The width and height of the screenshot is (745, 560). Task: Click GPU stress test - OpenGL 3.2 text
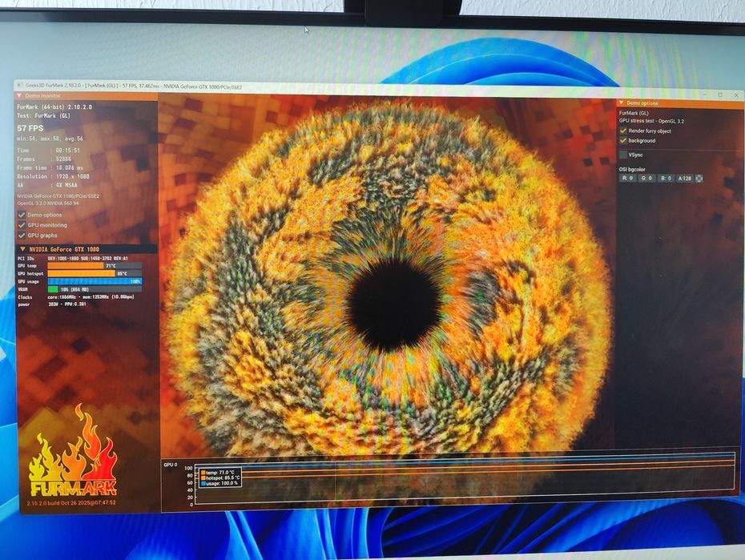[x=651, y=121]
